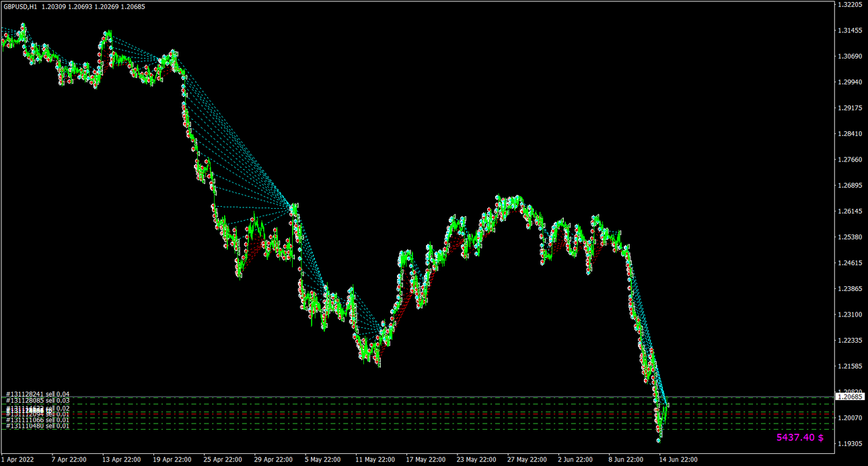Click price scale label 1.29175

pos(849,108)
